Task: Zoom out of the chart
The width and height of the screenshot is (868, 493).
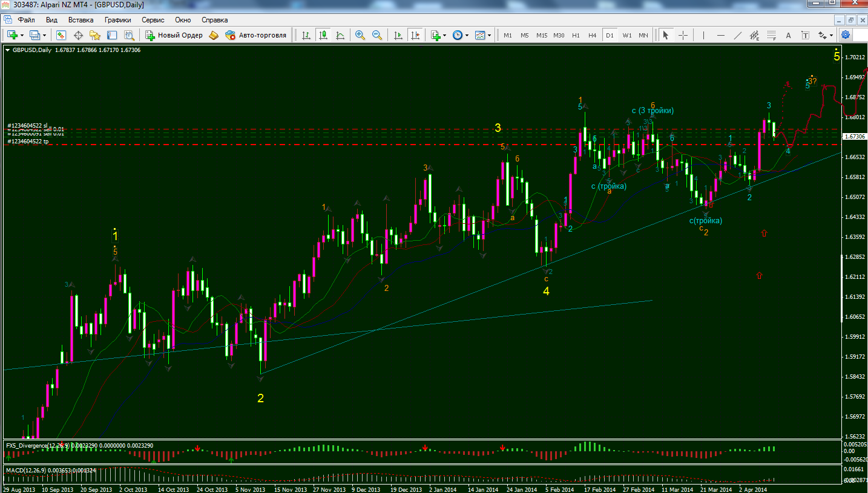Action: [377, 35]
